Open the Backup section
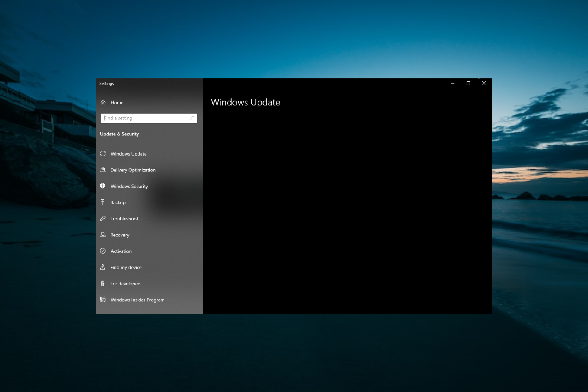This screenshot has height=392, width=588. pyautogui.click(x=149, y=202)
